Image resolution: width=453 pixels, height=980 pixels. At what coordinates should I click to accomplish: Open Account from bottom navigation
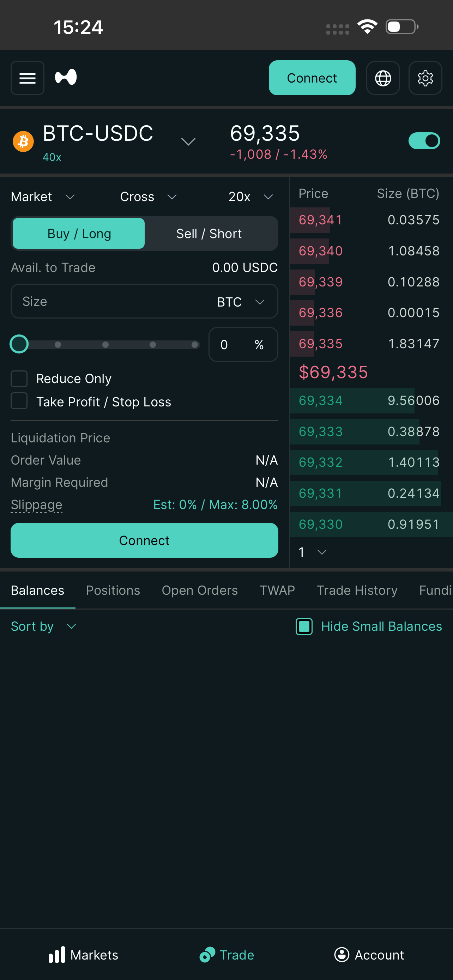click(369, 955)
